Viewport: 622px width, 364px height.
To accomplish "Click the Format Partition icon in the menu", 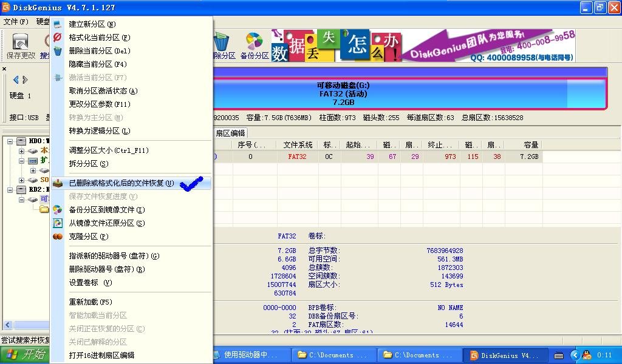I will click(58, 37).
